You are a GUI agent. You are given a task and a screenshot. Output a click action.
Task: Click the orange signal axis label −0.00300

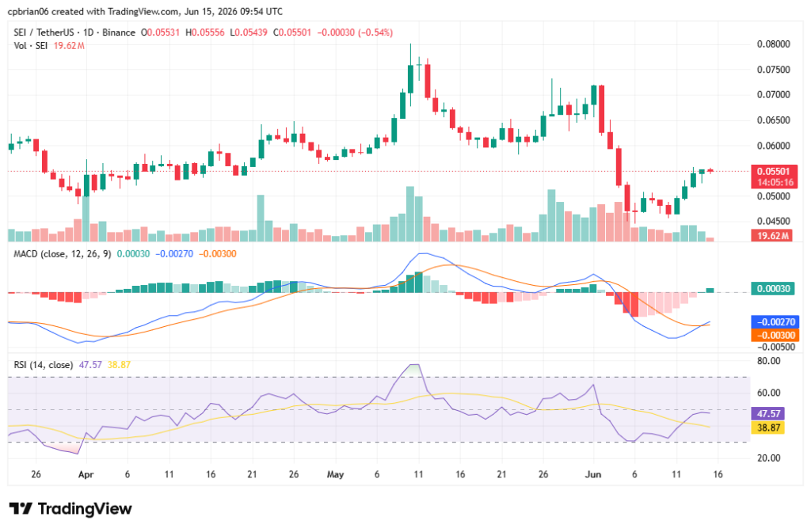click(775, 335)
